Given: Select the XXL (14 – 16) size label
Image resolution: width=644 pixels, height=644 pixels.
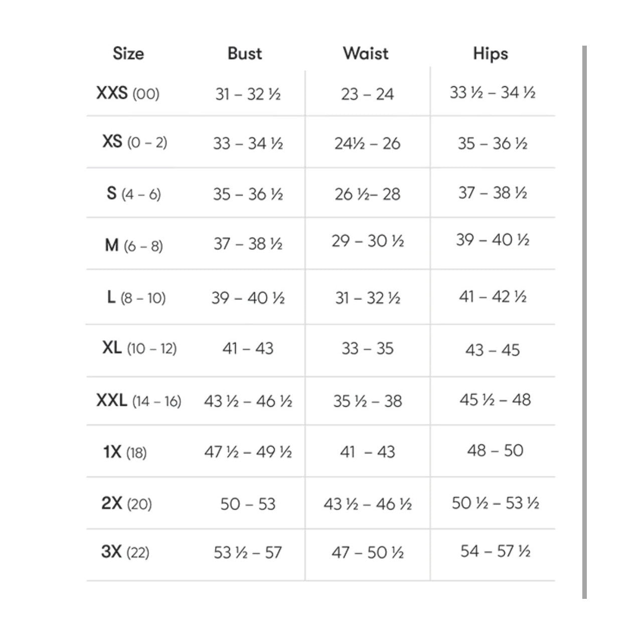Looking at the screenshot, I should (139, 401).
